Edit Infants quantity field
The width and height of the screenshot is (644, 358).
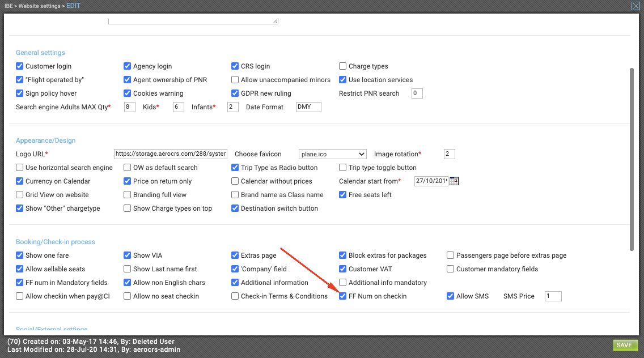coord(232,106)
